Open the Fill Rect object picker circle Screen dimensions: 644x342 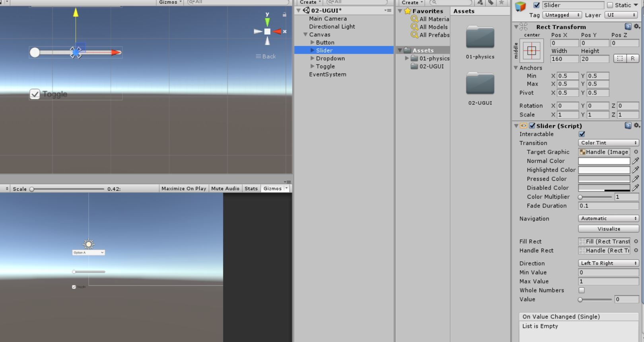coord(636,241)
